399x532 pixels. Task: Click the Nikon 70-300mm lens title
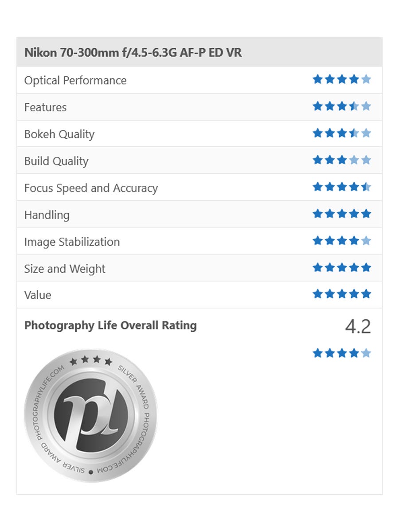[133, 53]
